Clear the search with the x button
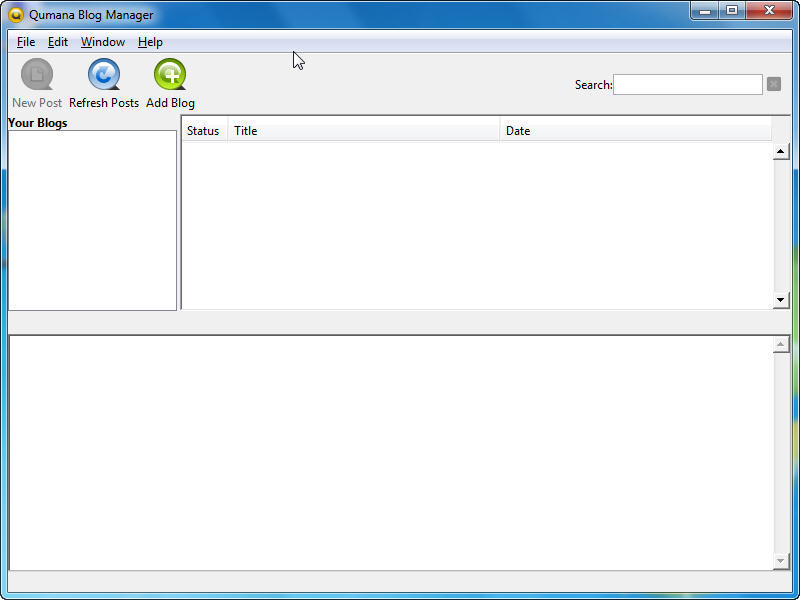The height and width of the screenshot is (600, 800). click(773, 85)
